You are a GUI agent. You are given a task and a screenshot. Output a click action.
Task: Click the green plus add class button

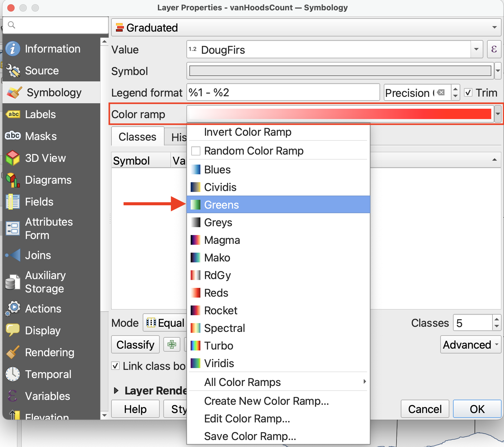click(x=172, y=345)
